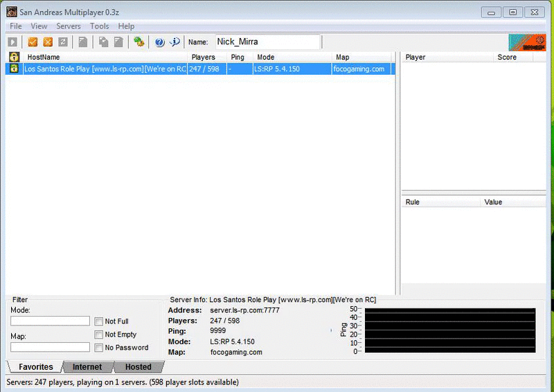Switch to the Internet tab
This screenshot has width=554, height=392.
(87, 367)
